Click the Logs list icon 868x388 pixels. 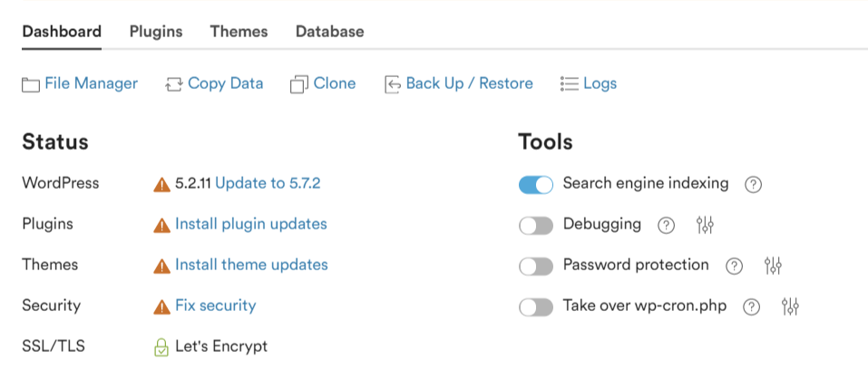[569, 84]
